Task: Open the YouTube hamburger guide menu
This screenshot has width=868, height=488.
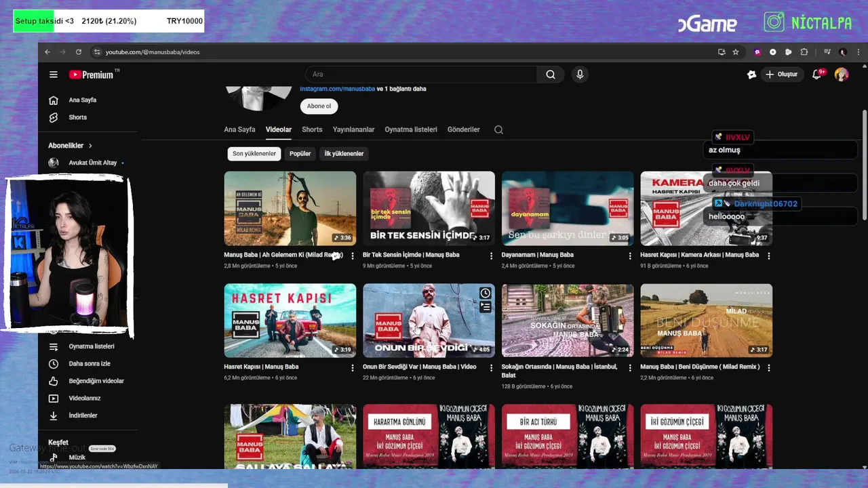Action: (54, 75)
